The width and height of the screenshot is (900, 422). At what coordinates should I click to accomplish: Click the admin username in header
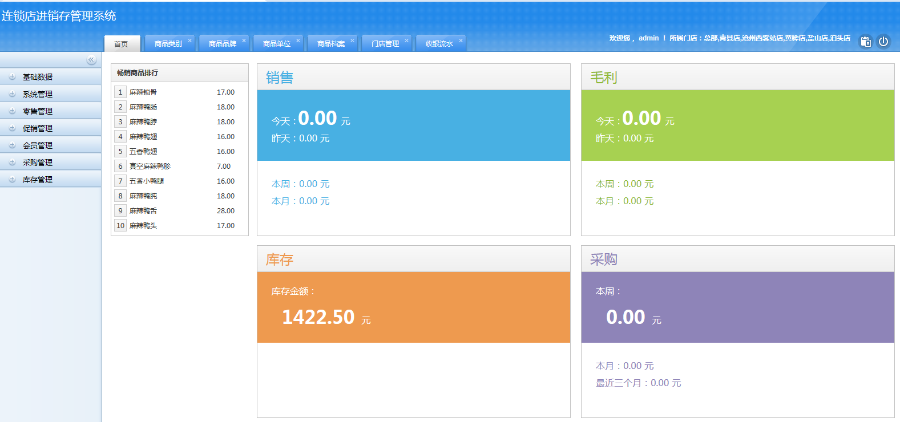click(648, 38)
